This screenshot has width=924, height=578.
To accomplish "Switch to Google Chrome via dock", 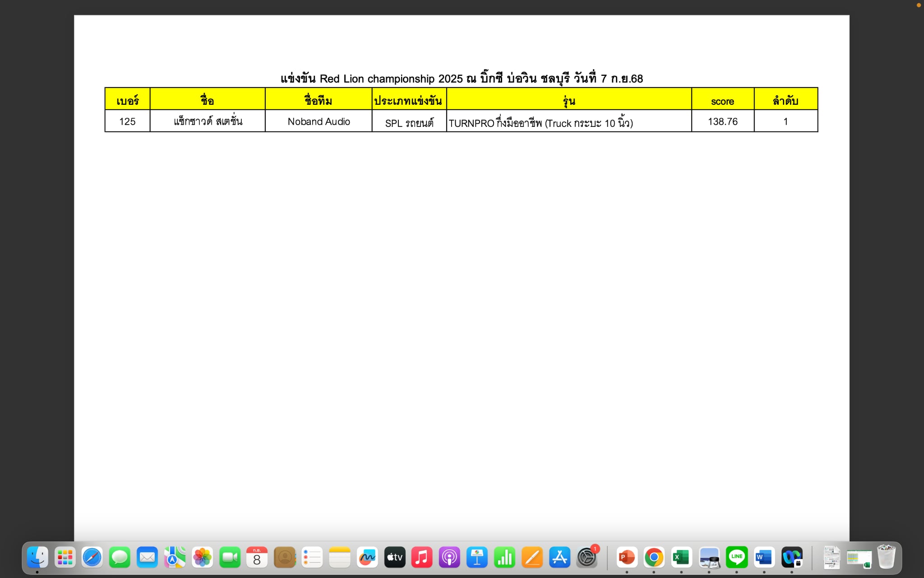I will 654,558.
